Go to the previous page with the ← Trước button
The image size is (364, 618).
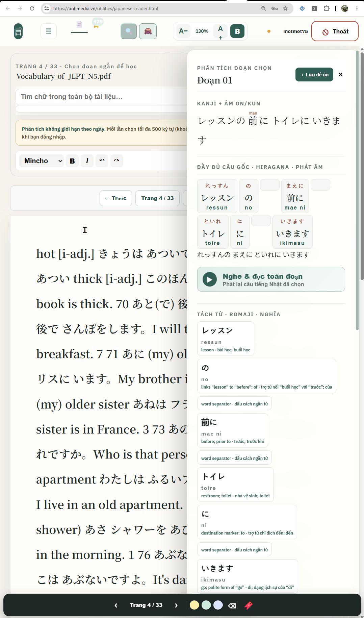[115, 198]
